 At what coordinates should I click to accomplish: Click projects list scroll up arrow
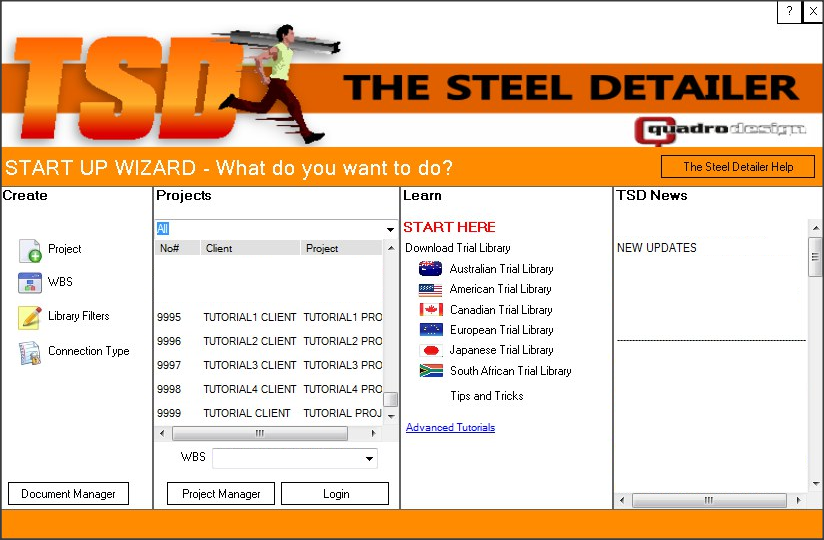390,247
